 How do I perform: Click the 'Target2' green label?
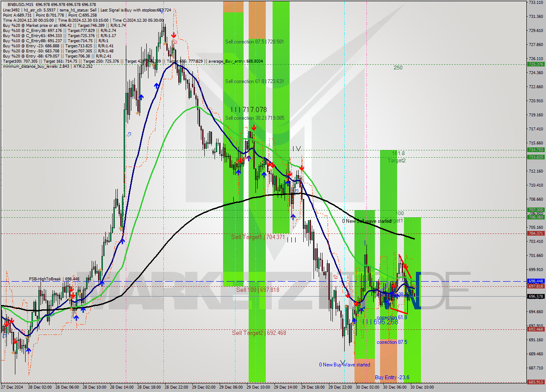point(397,161)
